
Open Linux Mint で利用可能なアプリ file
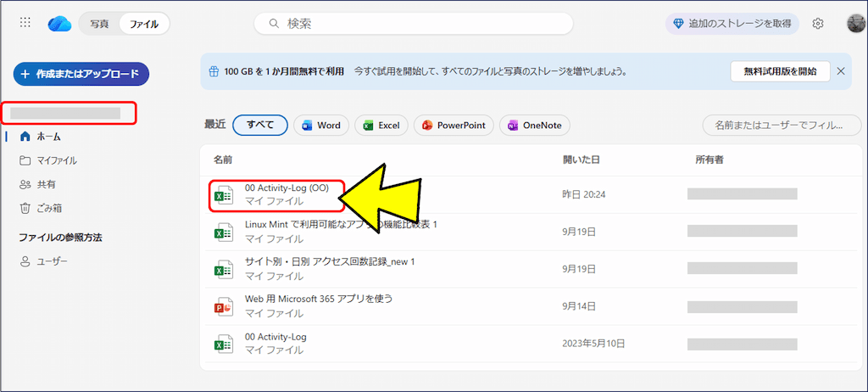click(x=341, y=225)
